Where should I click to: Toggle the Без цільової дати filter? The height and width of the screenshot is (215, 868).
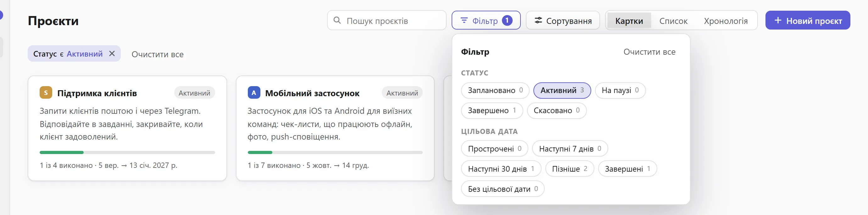click(x=503, y=189)
